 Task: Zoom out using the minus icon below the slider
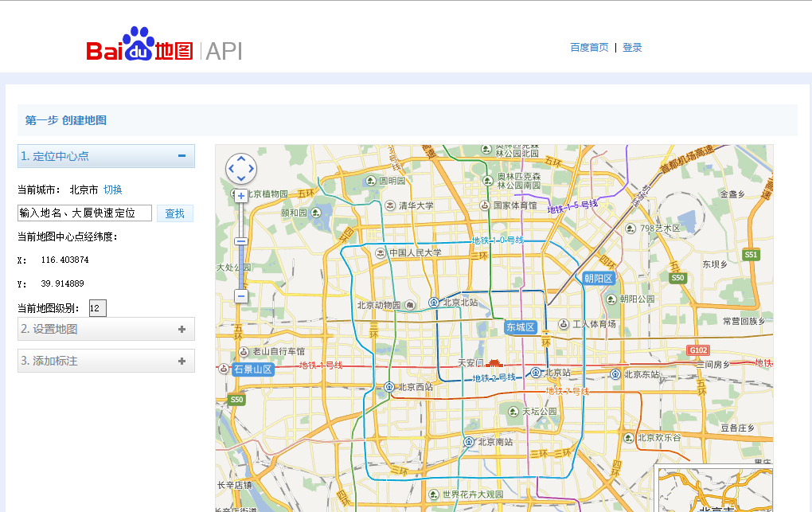coord(240,295)
